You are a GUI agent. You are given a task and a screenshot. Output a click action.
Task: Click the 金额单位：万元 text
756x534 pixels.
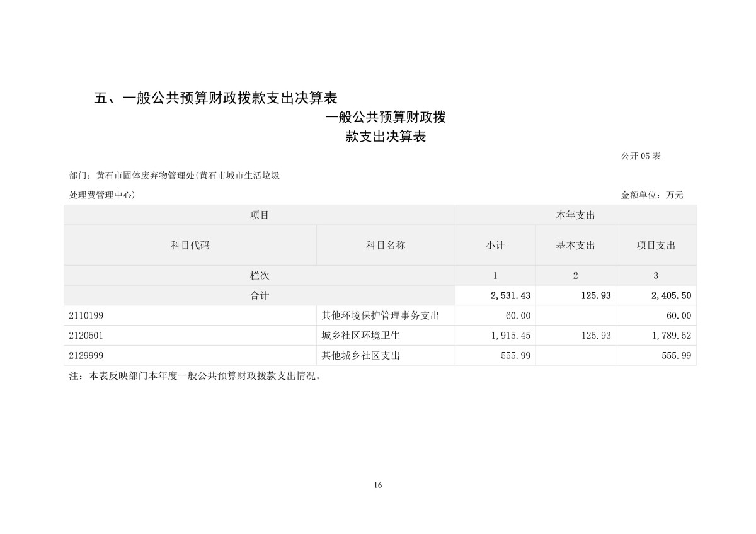[652, 195]
